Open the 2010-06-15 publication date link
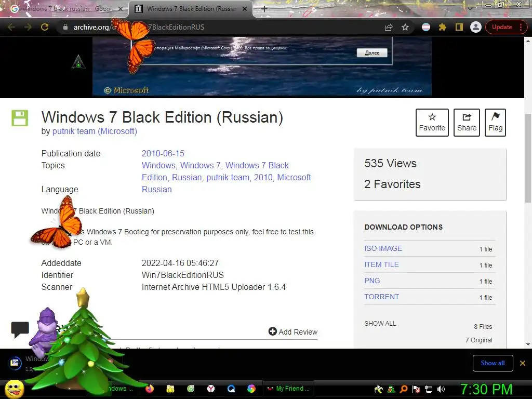Screen dimensions: 532x399 [x=163, y=153]
